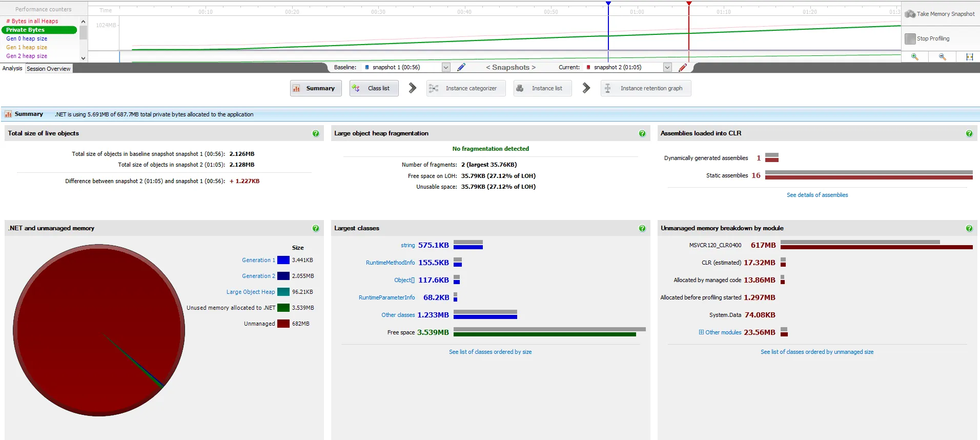
Task: Click the "No fragmentation detected" text
Action: pos(491,149)
